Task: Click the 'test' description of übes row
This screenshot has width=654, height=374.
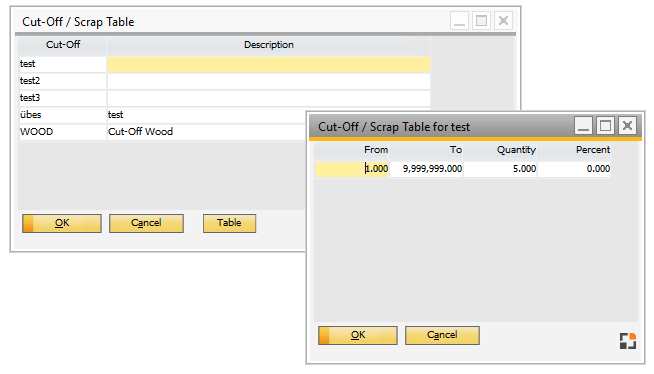Action: coord(206,115)
